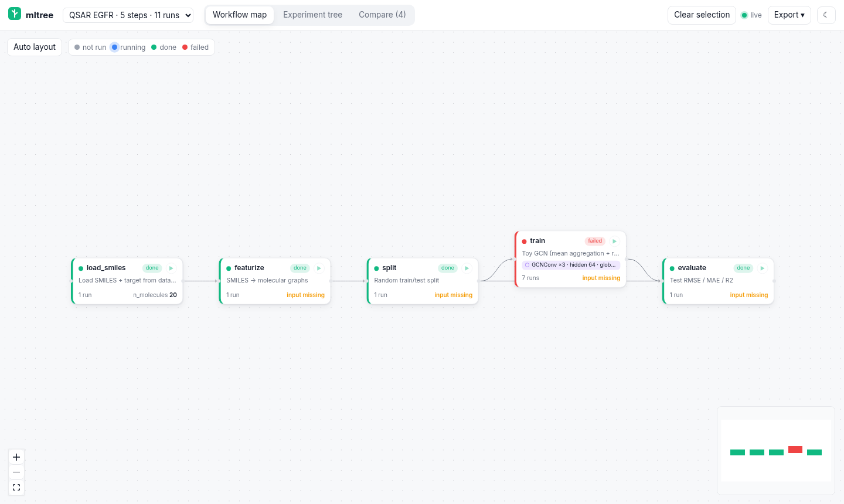Click the mltree logo icon

pos(15,13)
